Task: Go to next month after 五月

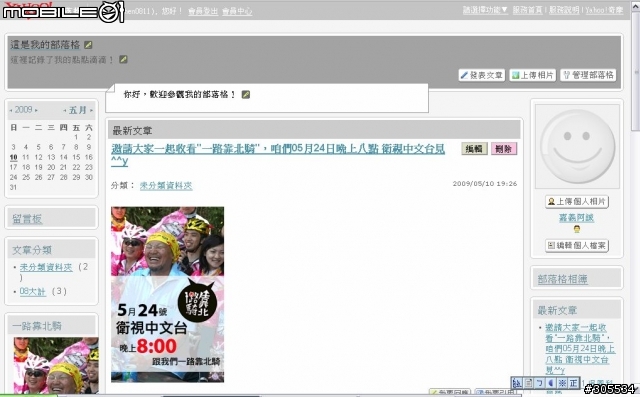Action: pyautogui.click(x=91, y=110)
